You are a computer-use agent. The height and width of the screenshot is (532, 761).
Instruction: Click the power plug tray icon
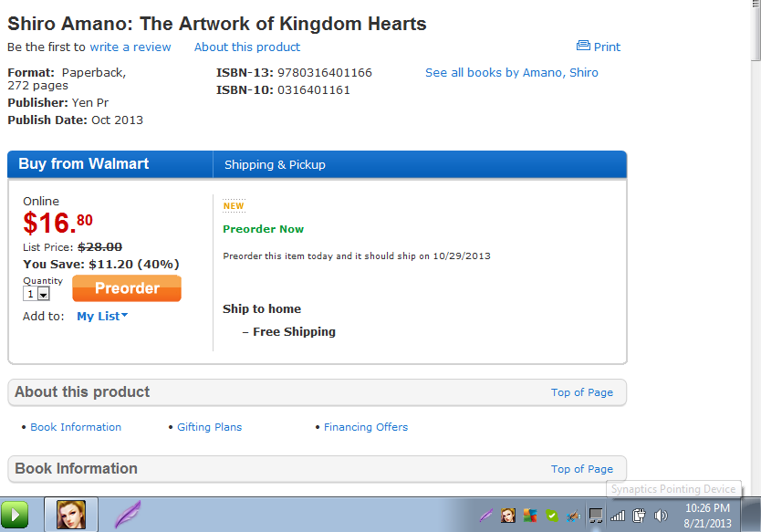640,516
